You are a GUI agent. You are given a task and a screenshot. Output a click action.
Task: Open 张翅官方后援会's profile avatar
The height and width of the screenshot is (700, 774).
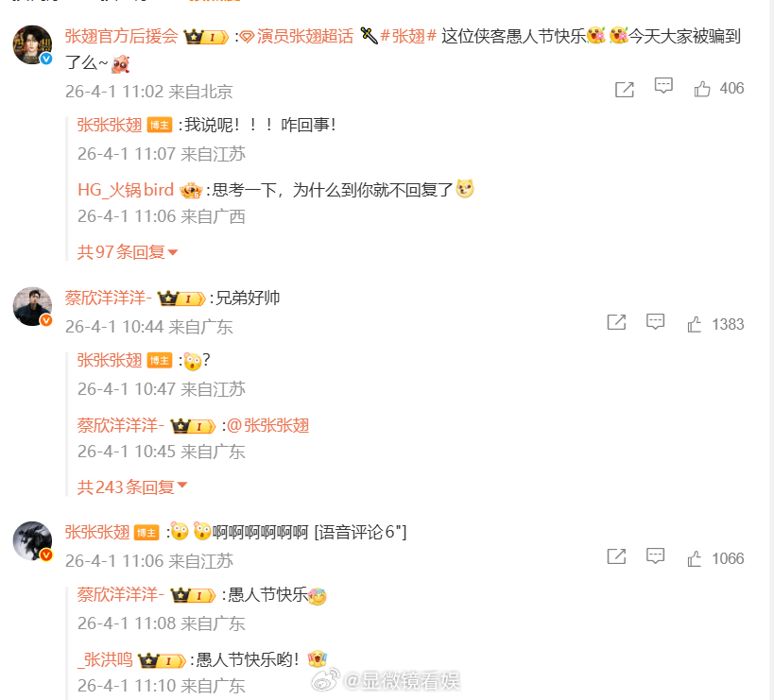coord(32,45)
